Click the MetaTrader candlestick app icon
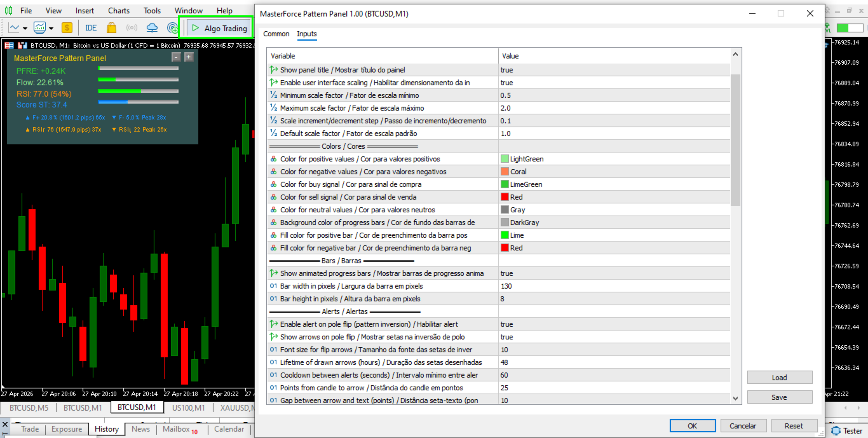 [7, 11]
